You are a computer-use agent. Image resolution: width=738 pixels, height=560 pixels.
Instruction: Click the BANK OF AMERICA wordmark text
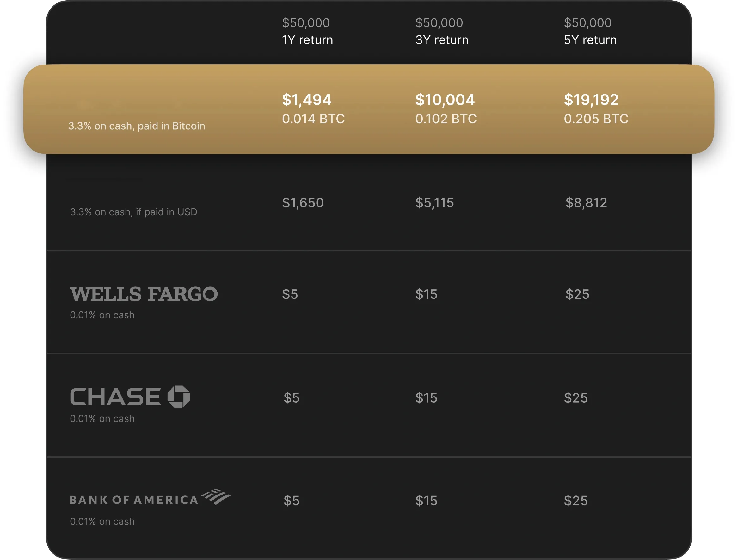pyautogui.click(x=134, y=500)
